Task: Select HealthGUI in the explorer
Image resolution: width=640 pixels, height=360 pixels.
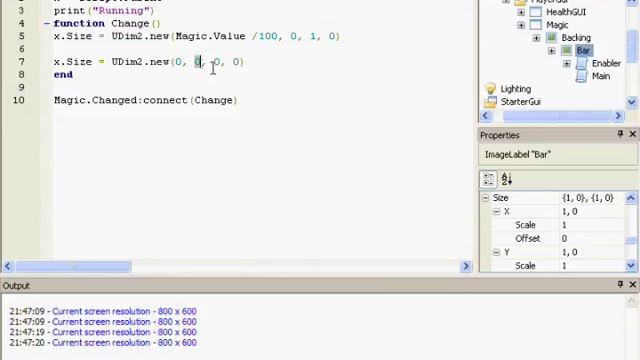Action: click(566, 12)
